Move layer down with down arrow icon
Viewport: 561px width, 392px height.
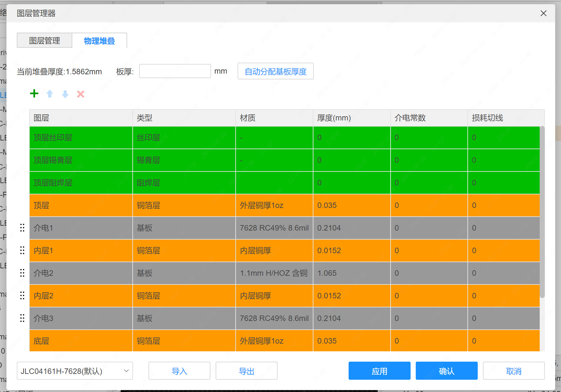(65, 94)
